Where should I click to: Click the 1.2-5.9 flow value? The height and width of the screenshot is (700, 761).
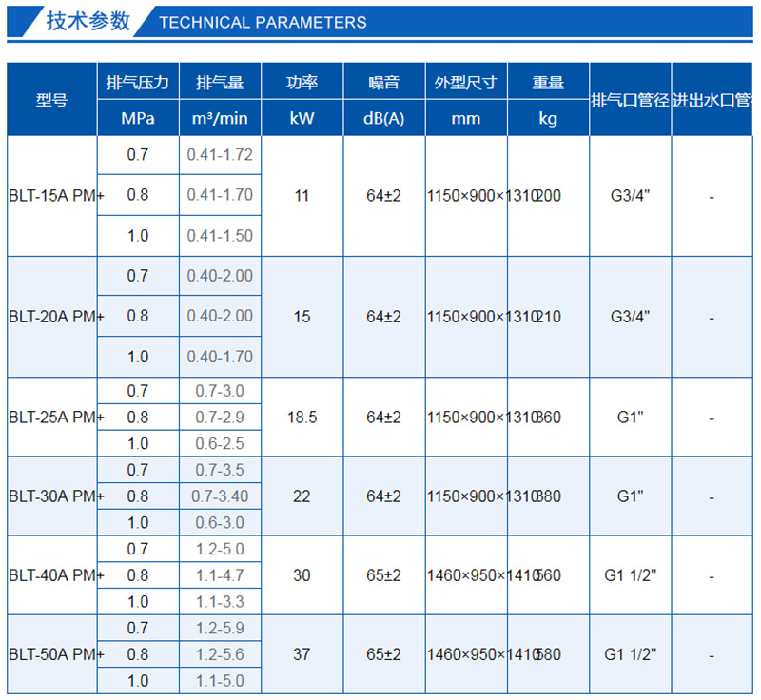click(x=220, y=628)
